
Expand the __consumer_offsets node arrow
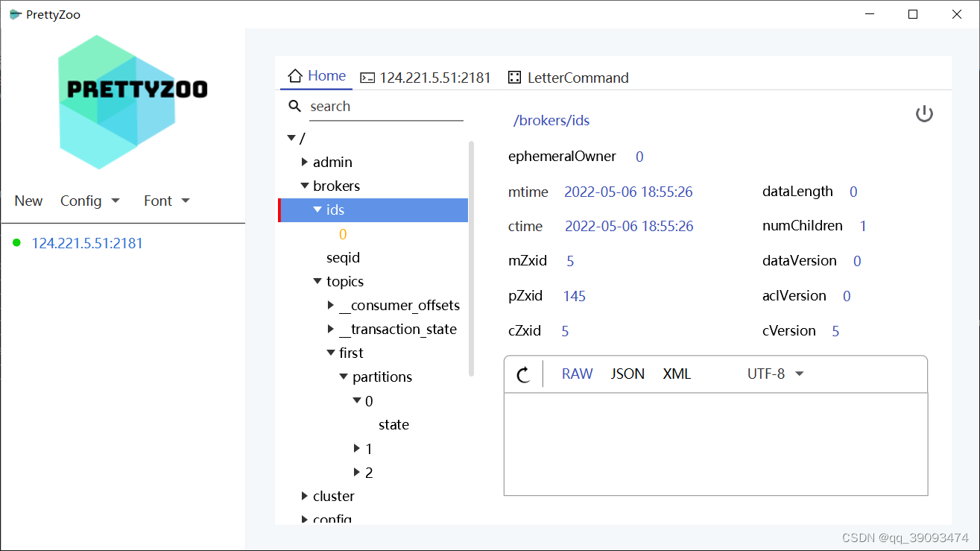tap(331, 305)
